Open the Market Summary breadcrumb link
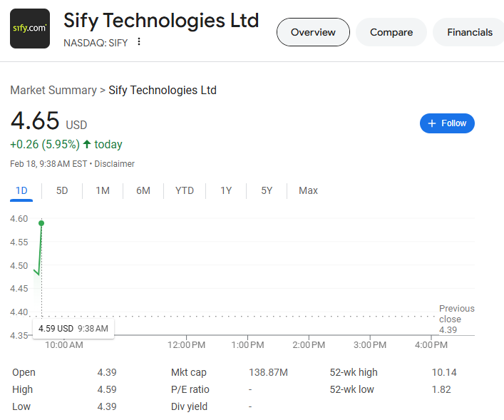This screenshot has width=504, height=420. pyautogui.click(x=53, y=91)
